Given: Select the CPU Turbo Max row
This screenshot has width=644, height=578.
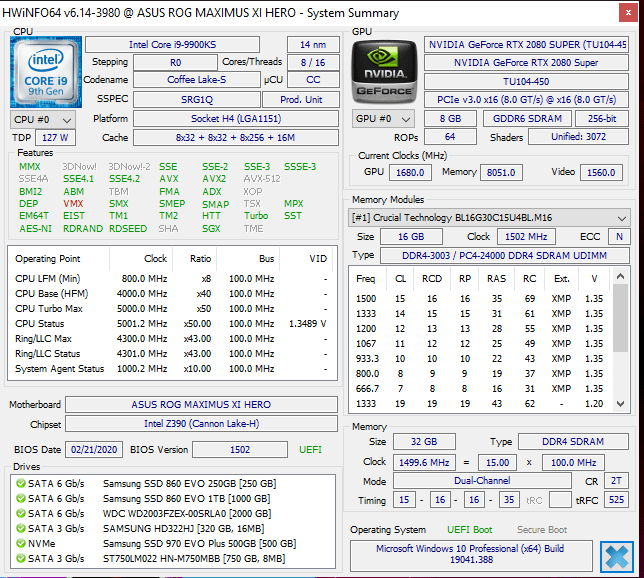Looking at the screenshot, I should [x=172, y=309].
